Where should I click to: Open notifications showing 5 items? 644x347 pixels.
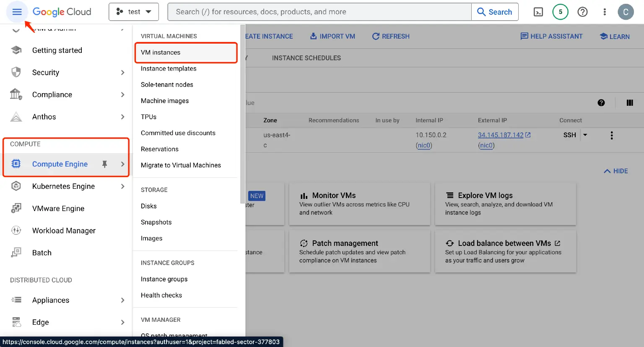pos(560,12)
